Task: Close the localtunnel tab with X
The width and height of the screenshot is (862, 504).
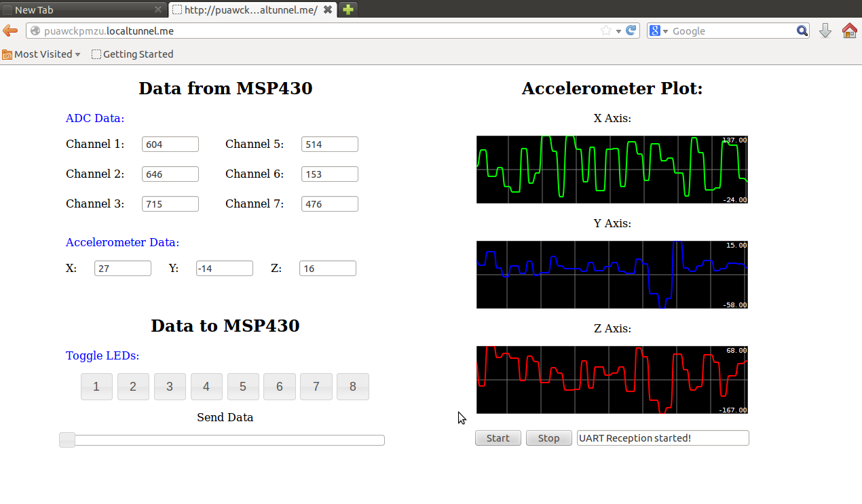Action: point(328,9)
